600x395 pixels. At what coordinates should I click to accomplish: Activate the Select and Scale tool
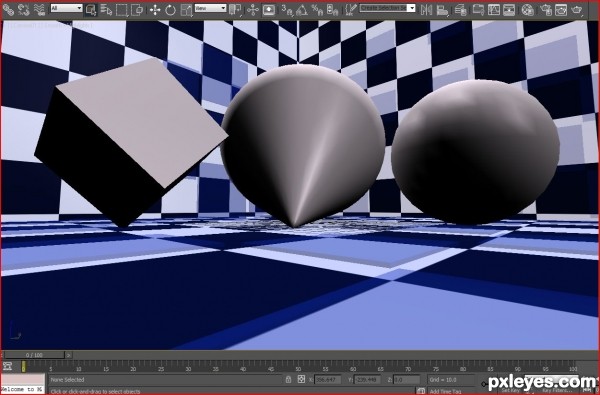coord(186,10)
